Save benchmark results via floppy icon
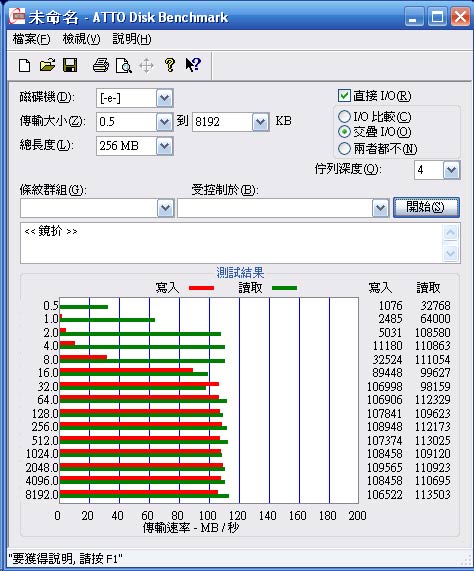The height and width of the screenshot is (571, 474). point(70,65)
